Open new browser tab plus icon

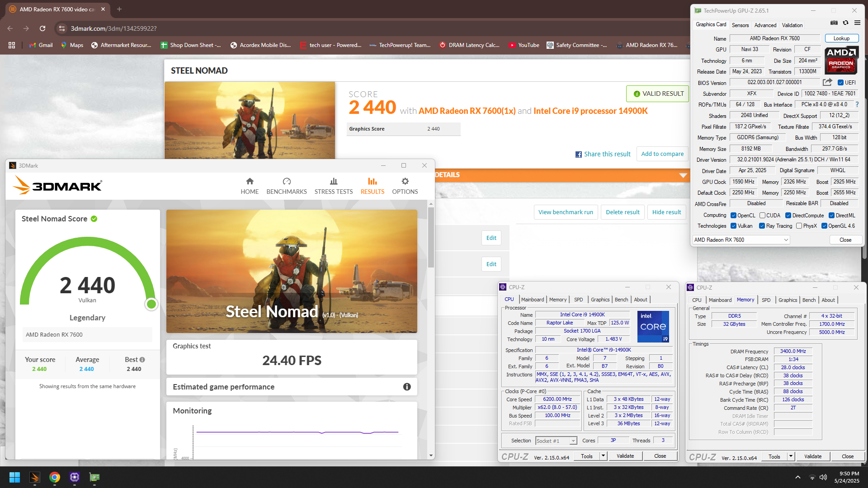(x=119, y=9)
